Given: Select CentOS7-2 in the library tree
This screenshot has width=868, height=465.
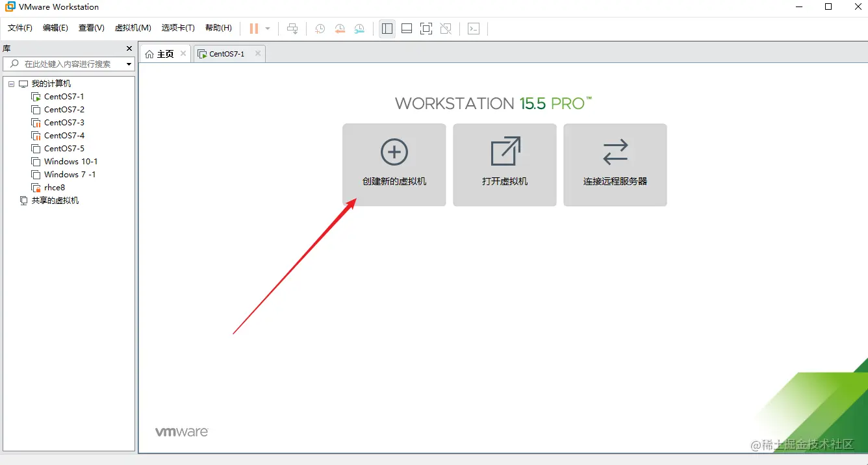Looking at the screenshot, I should tap(64, 110).
